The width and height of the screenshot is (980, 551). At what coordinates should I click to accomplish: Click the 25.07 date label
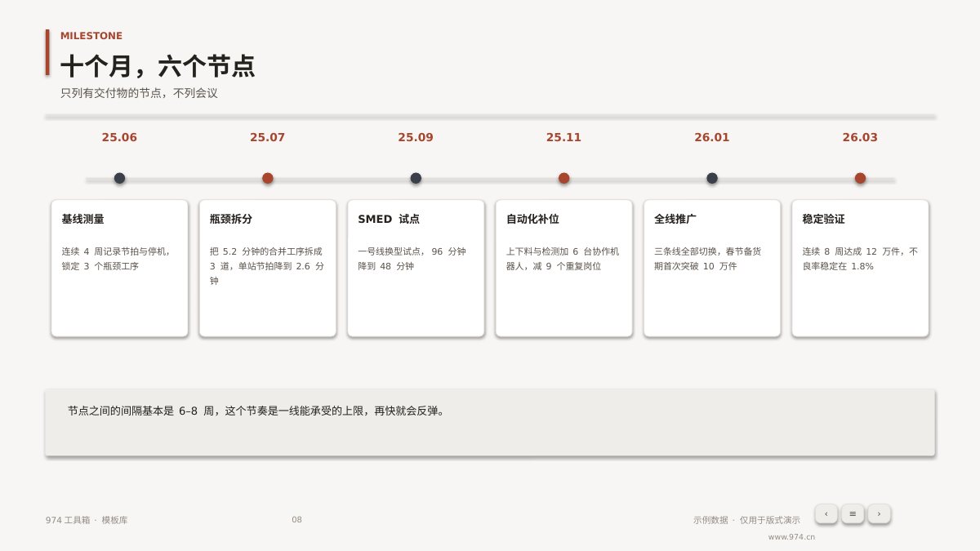pyautogui.click(x=268, y=137)
